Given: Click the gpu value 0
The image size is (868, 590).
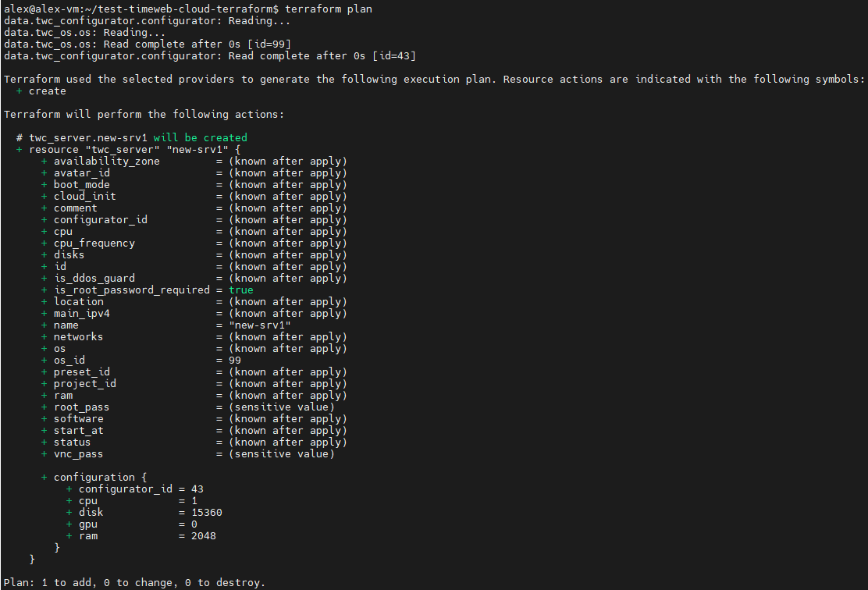Looking at the screenshot, I should pyautogui.click(x=194, y=524).
